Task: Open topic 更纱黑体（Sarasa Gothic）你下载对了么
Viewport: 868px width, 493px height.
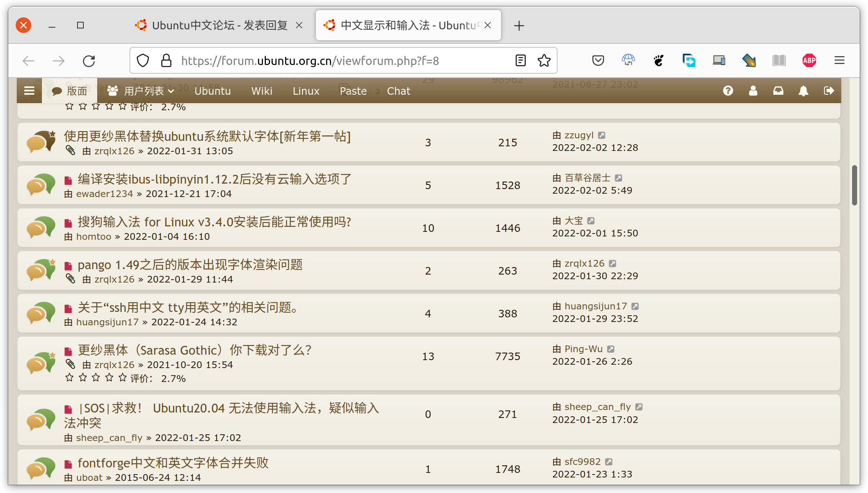Action: coord(195,350)
